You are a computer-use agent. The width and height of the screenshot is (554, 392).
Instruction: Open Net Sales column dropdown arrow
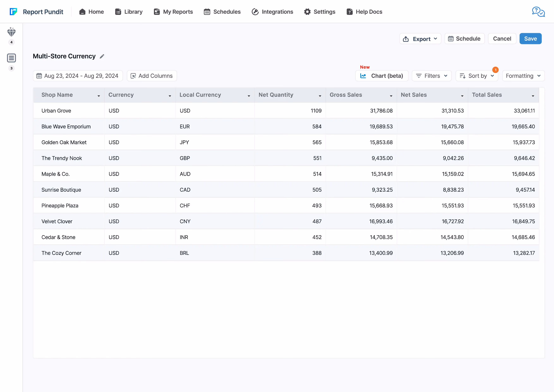tap(462, 96)
